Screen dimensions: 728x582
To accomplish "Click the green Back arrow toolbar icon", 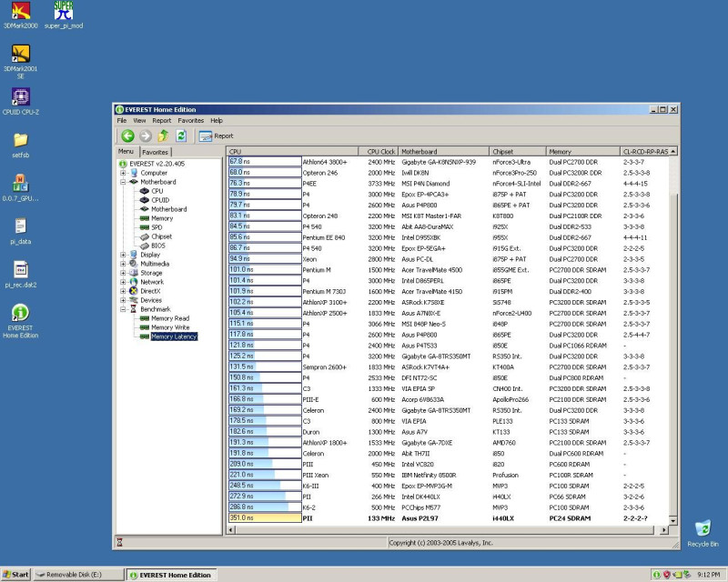I will [x=127, y=135].
